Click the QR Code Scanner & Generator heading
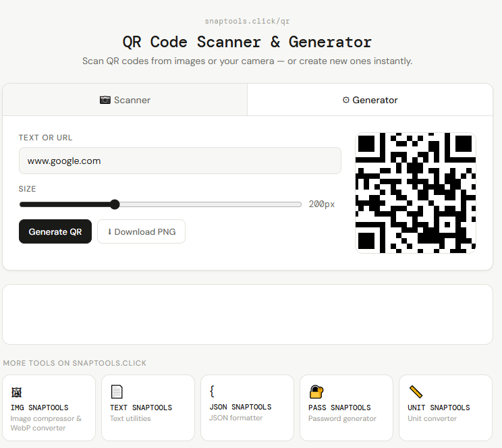Viewport: 502px width, 448px height. (x=247, y=42)
